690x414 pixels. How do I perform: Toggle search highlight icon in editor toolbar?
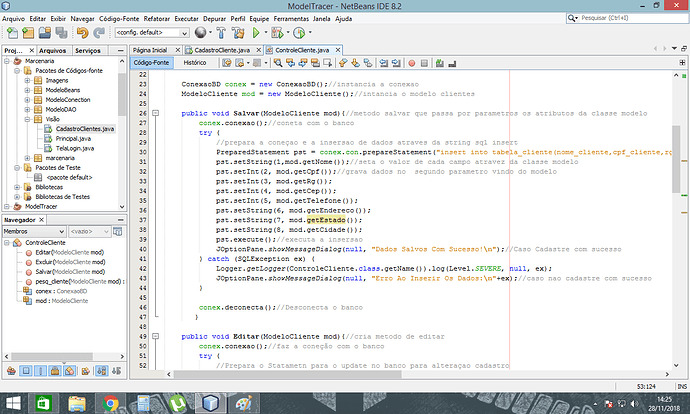[x=315, y=63]
